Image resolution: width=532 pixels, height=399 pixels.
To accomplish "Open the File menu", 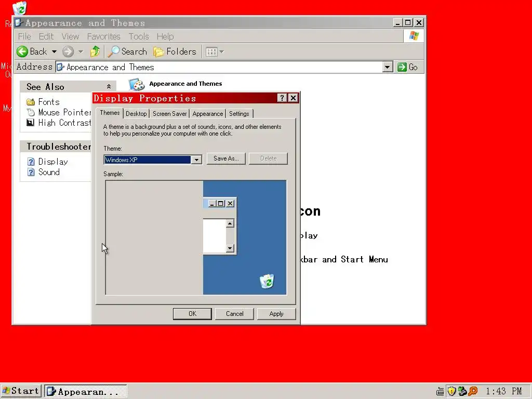I will click(24, 36).
